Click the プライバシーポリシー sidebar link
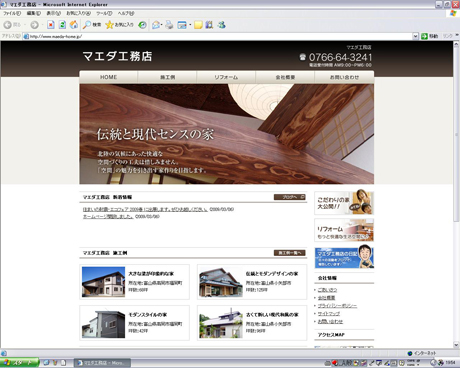 click(337, 306)
